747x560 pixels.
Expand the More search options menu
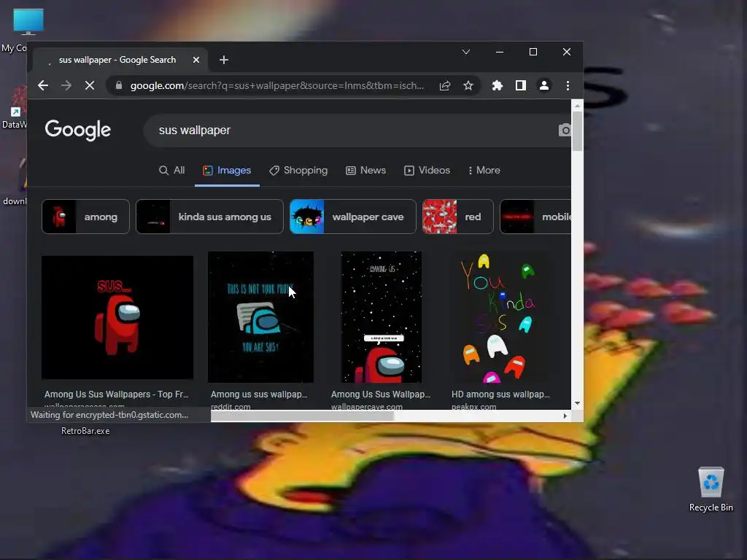484,171
